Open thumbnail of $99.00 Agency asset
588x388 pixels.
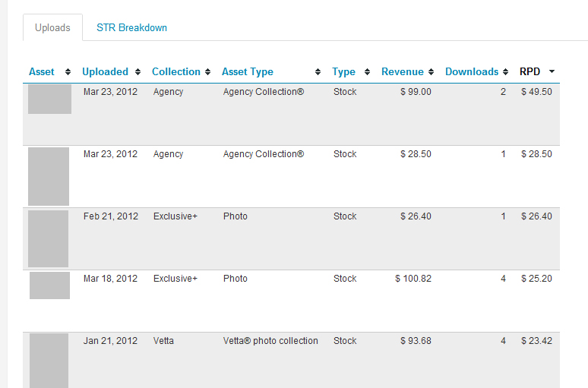click(49, 99)
